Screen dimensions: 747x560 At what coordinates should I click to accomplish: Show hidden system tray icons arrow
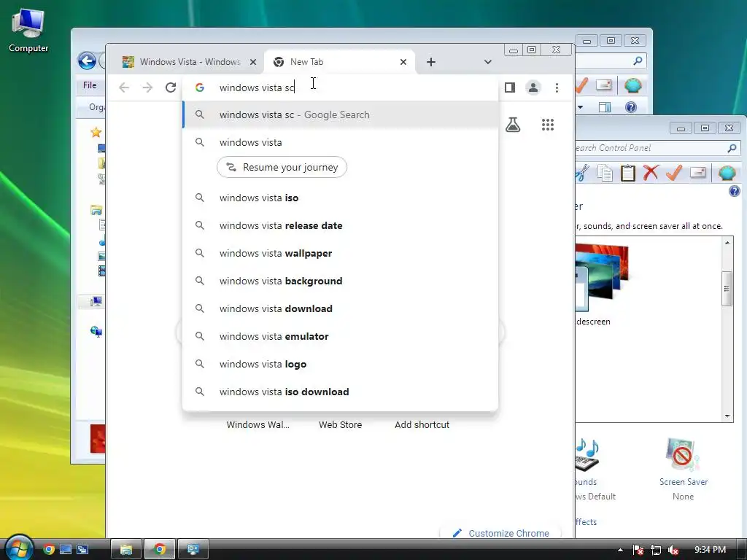tap(620, 550)
